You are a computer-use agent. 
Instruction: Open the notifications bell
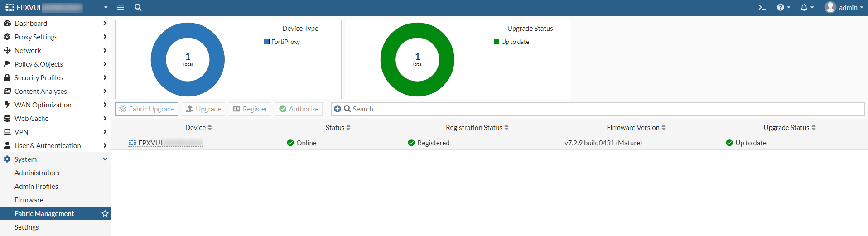coord(804,8)
